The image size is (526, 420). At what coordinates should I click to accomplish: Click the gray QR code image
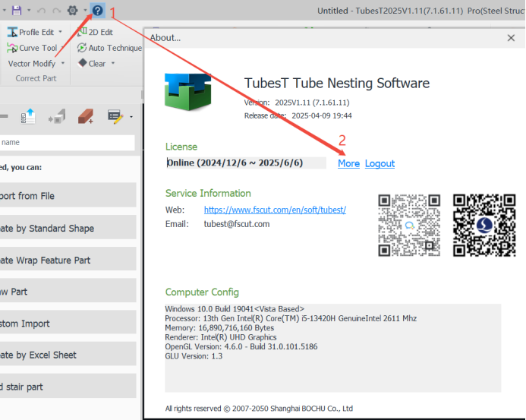[409, 226]
